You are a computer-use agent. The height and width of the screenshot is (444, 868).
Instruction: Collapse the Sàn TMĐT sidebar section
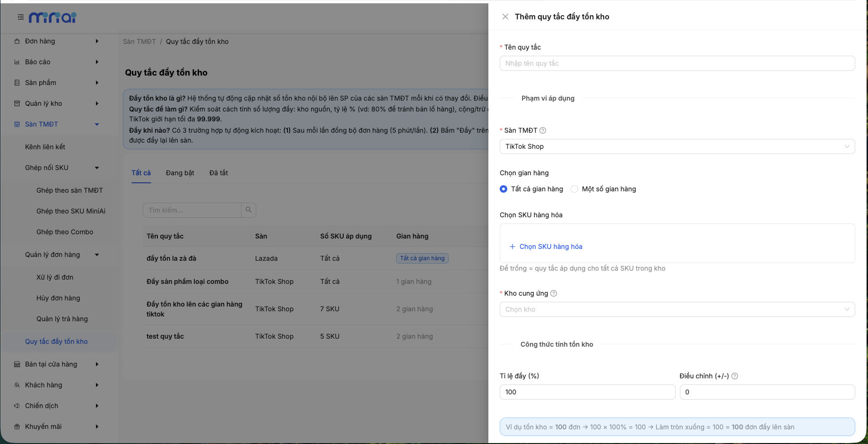pos(97,124)
